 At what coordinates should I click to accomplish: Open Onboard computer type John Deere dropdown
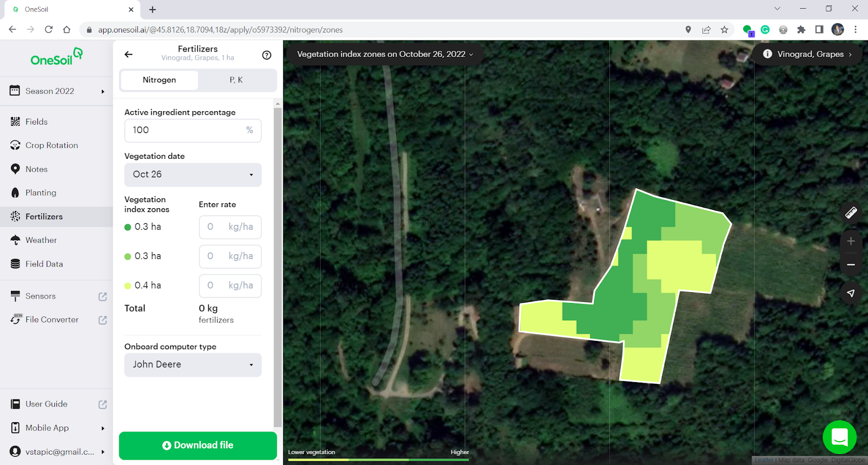(193, 365)
